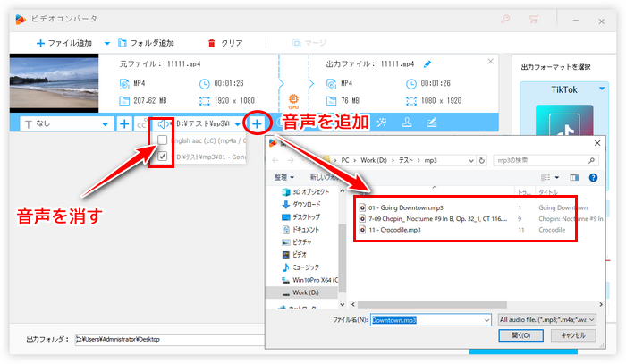
Task: Select デスクトップ in the navigation tree
Action: [301, 217]
